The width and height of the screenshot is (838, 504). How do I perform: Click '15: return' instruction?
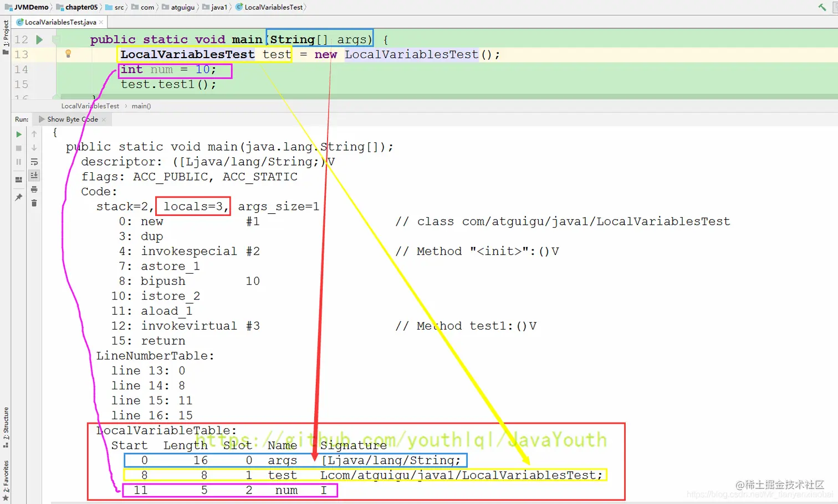tap(149, 341)
